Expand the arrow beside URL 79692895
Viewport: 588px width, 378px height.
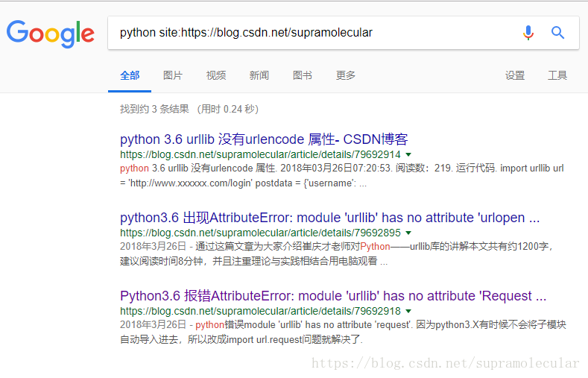click(408, 233)
